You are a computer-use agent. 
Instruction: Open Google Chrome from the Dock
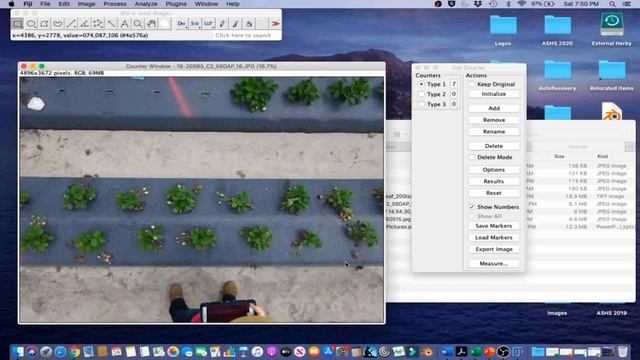(74, 351)
